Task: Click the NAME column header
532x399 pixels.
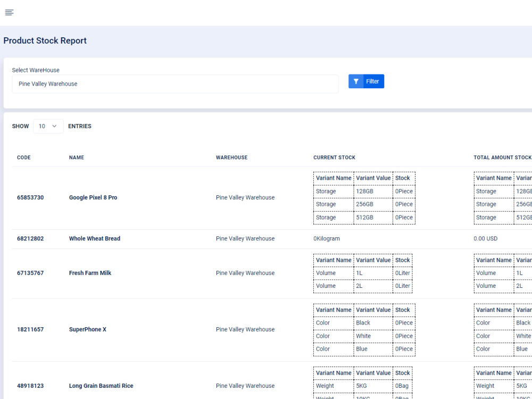Action: (x=77, y=157)
